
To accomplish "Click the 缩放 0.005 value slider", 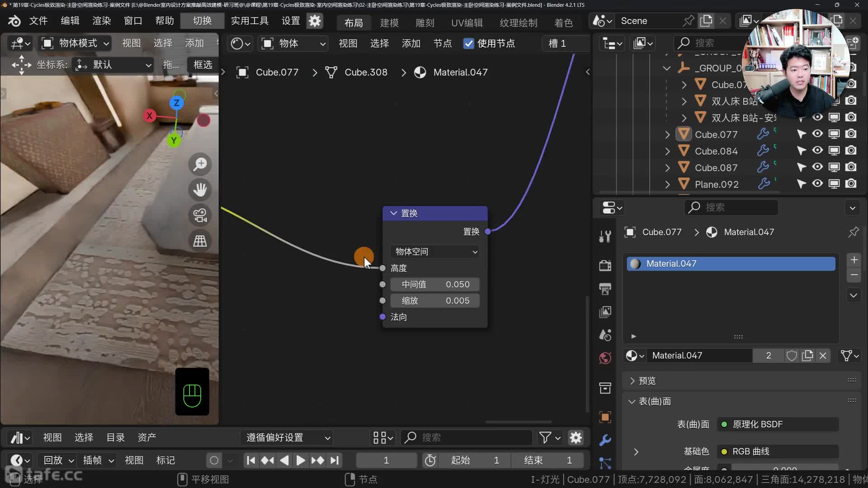I will pyautogui.click(x=435, y=300).
